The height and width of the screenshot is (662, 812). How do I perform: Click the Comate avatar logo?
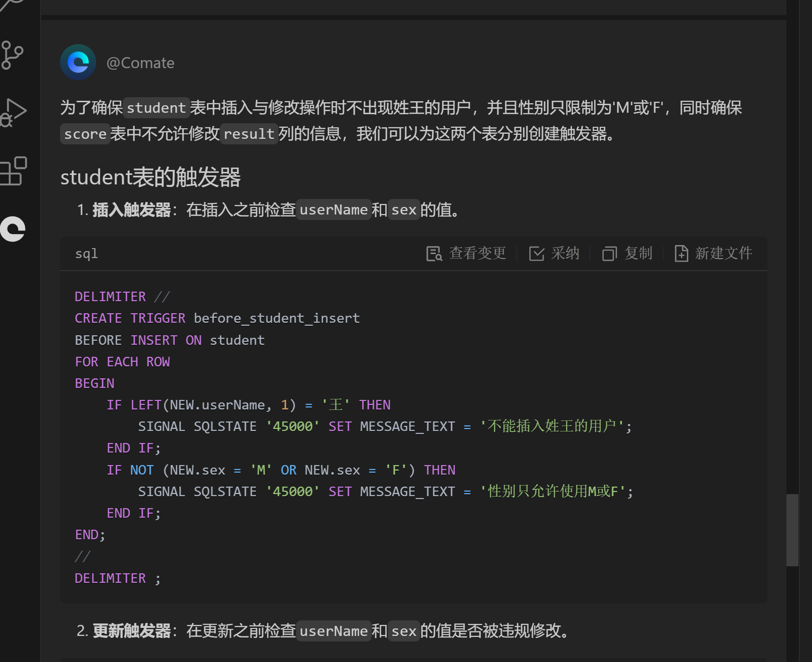coord(78,63)
